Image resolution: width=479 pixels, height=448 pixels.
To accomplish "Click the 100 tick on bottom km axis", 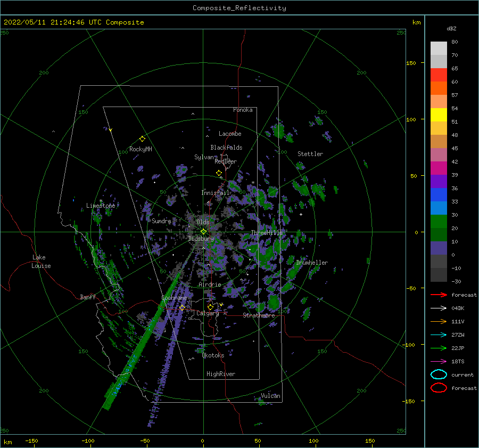I will click(x=313, y=441).
